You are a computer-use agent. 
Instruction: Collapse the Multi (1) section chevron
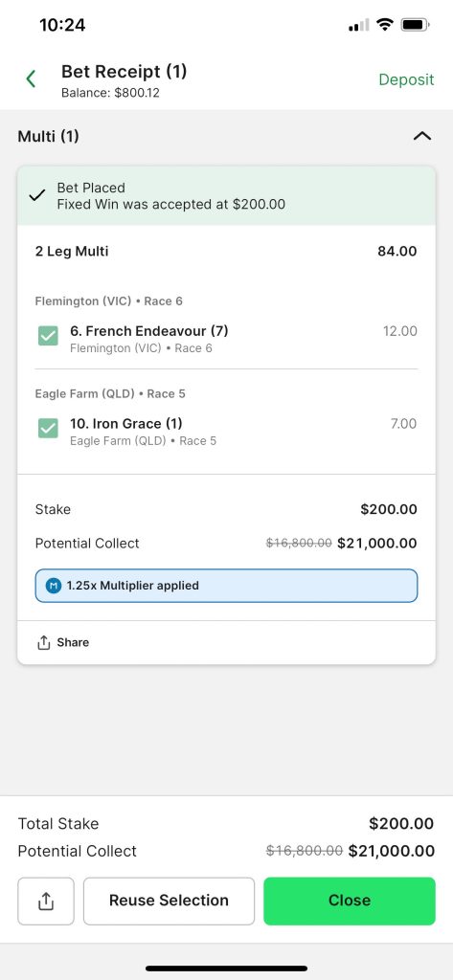pos(422,136)
